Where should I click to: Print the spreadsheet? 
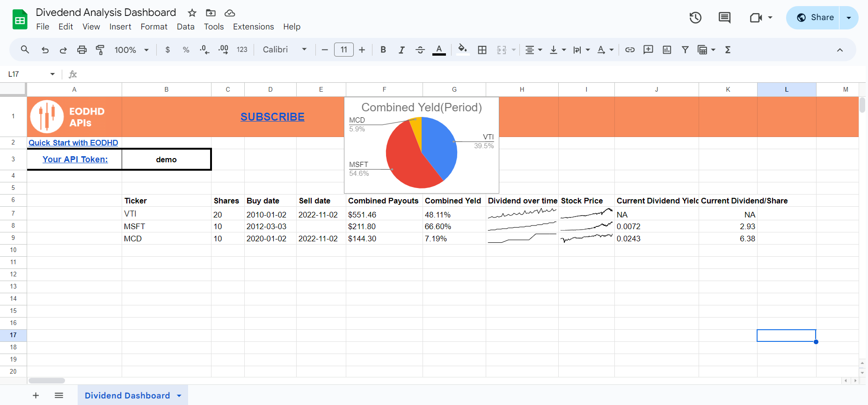[x=82, y=50]
